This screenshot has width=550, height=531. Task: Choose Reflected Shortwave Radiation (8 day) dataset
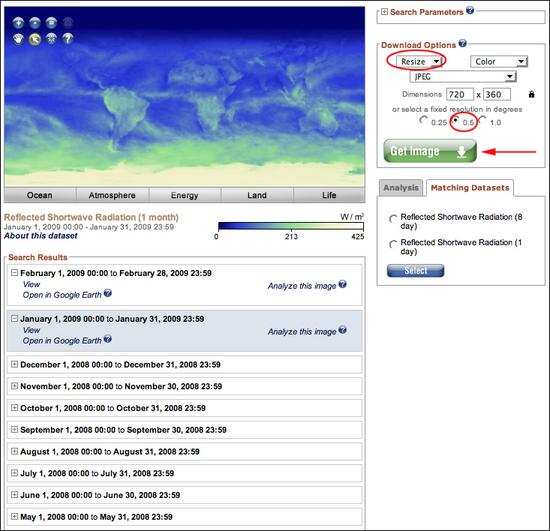pos(393,219)
